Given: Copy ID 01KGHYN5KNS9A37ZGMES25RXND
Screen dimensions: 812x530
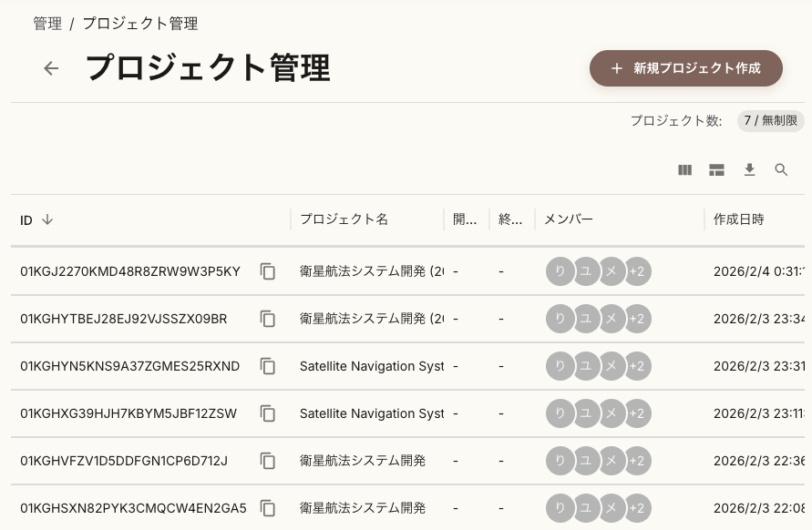Looking at the screenshot, I should coord(268,366).
